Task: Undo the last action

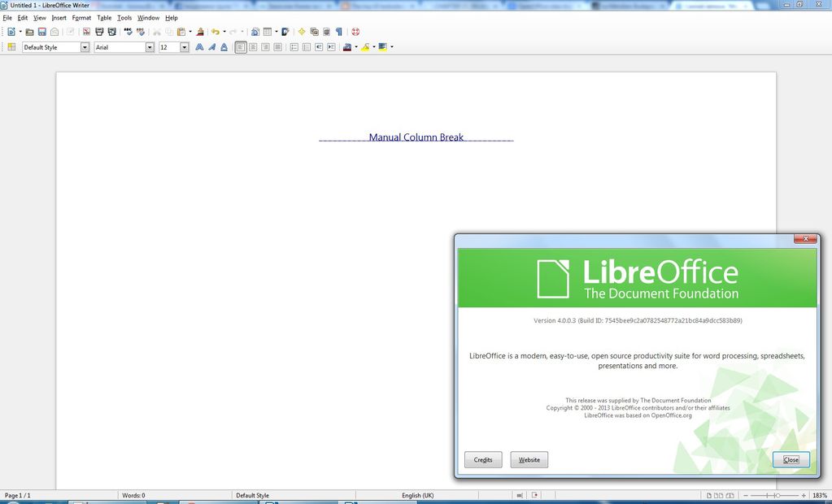Action: [215, 32]
